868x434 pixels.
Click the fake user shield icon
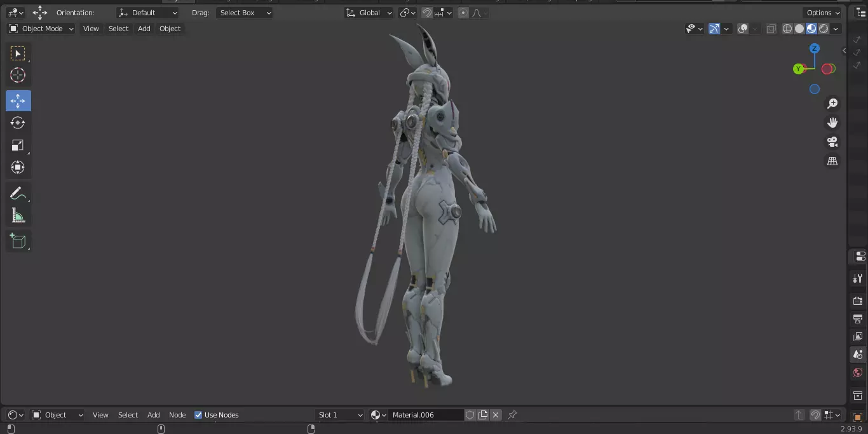470,415
